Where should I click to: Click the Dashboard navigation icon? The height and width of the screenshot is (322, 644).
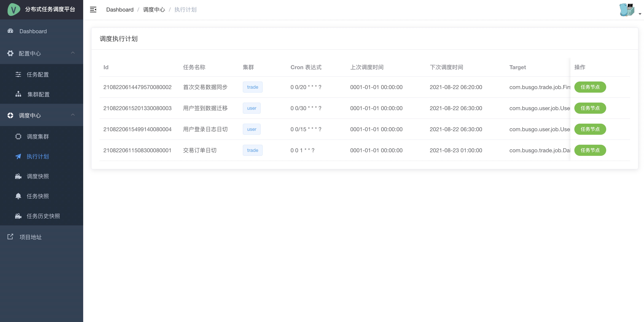[11, 31]
